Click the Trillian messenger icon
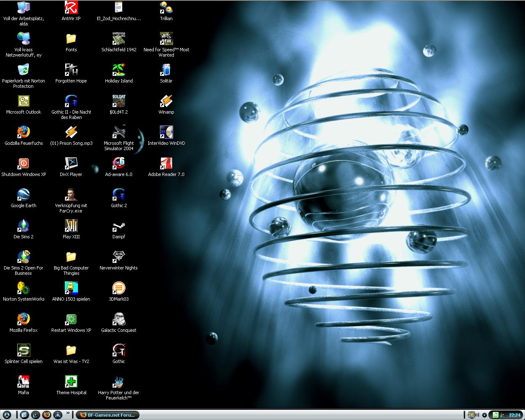 [x=166, y=8]
